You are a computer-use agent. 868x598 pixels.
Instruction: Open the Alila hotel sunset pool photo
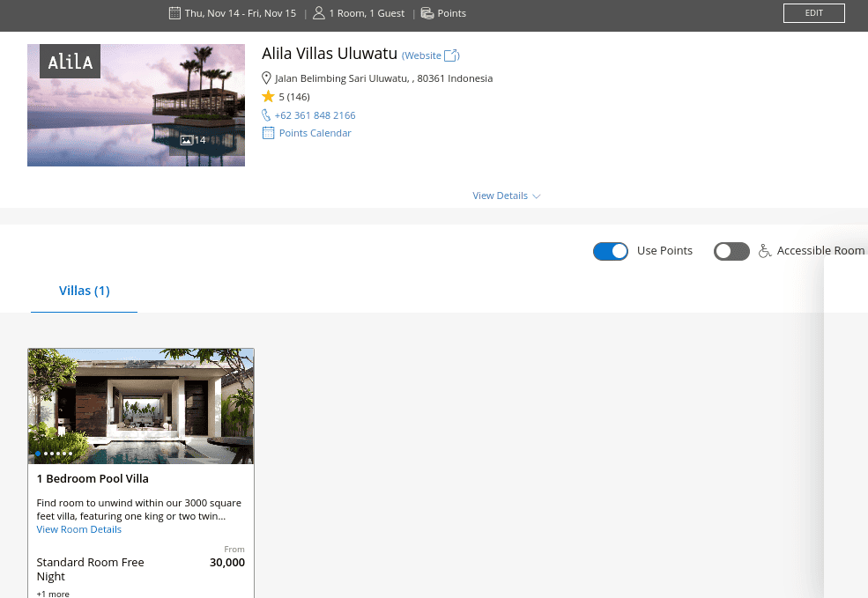[137, 105]
